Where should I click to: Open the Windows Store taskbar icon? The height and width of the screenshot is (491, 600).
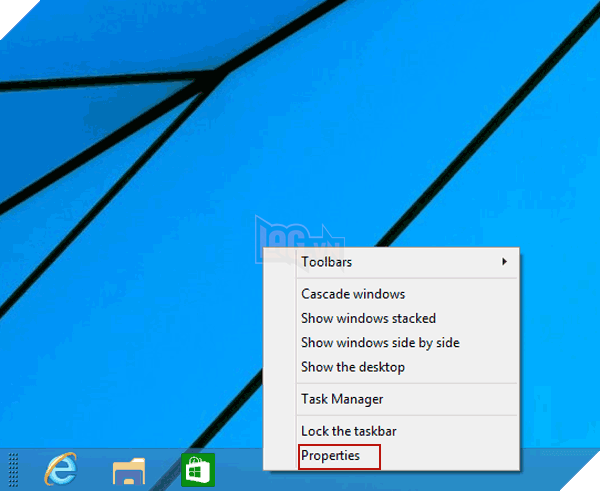pos(198,470)
